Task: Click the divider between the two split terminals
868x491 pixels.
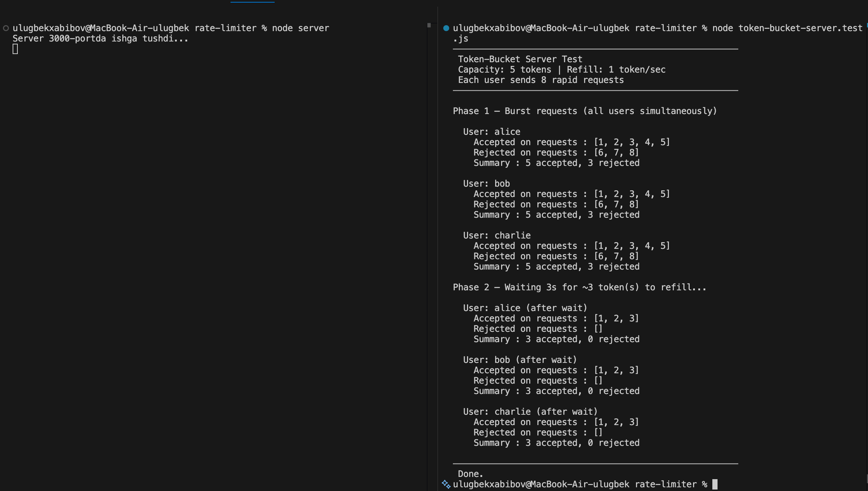Action: click(438, 248)
